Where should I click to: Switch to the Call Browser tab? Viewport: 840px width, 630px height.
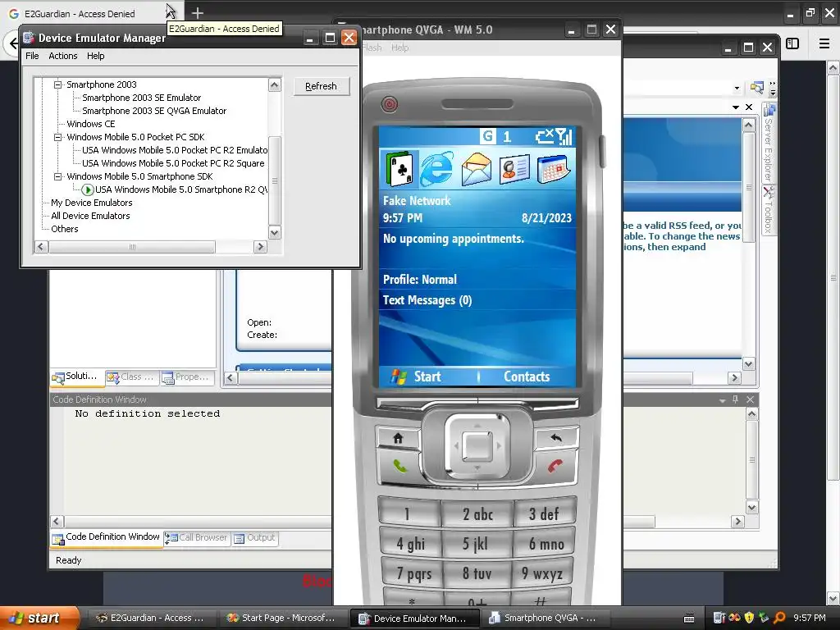click(x=196, y=538)
